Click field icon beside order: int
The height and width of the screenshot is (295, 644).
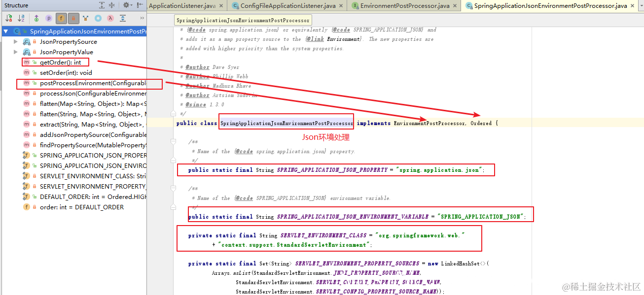pos(27,207)
